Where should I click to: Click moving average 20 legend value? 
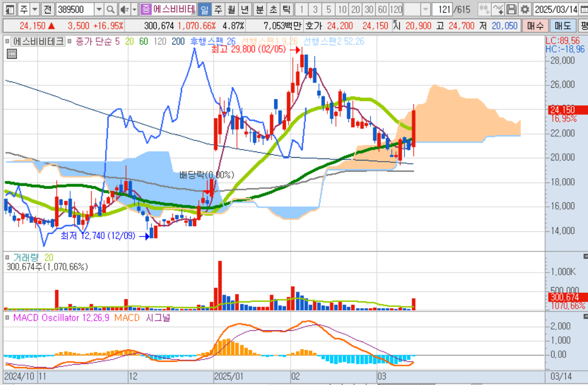(x=129, y=41)
